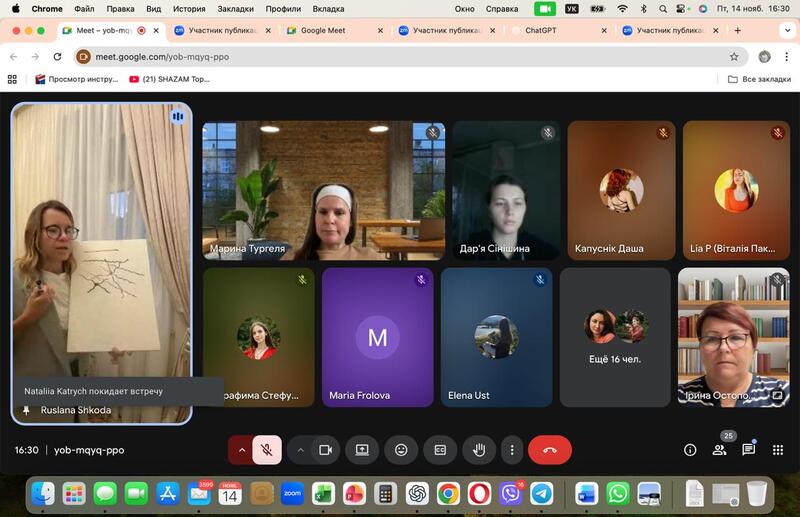
Task: Raise your hand in the meeting
Action: (479, 450)
